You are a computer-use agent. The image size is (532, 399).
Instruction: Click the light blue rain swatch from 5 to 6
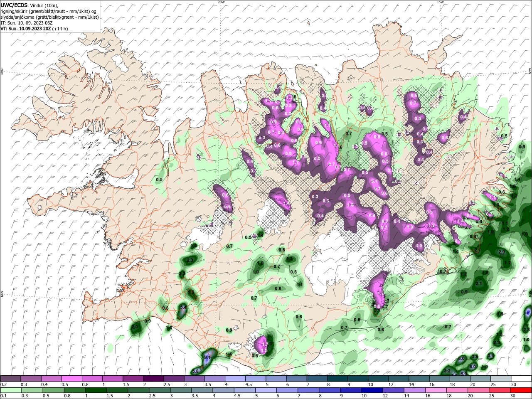pyautogui.click(x=266, y=390)
